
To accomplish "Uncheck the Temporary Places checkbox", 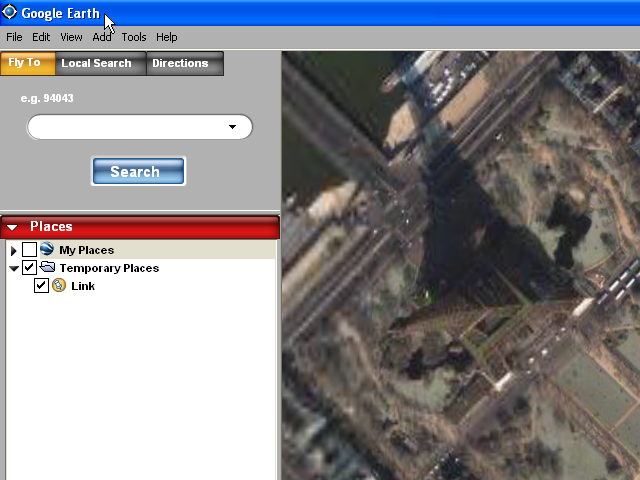I will coord(29,267).
